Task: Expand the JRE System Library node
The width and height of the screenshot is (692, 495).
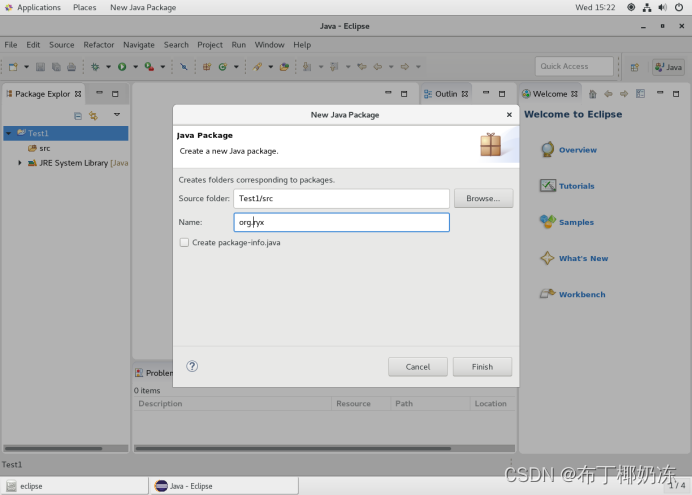Action: [x=19, y=163]
